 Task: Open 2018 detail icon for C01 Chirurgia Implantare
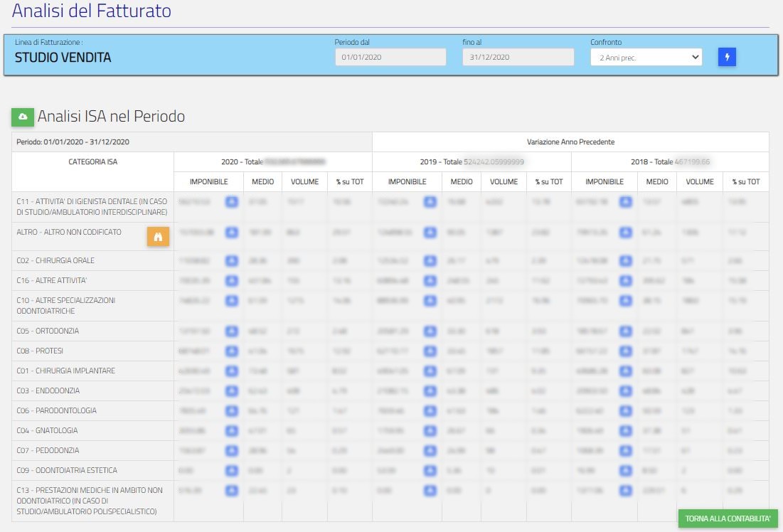coord(625,371)
